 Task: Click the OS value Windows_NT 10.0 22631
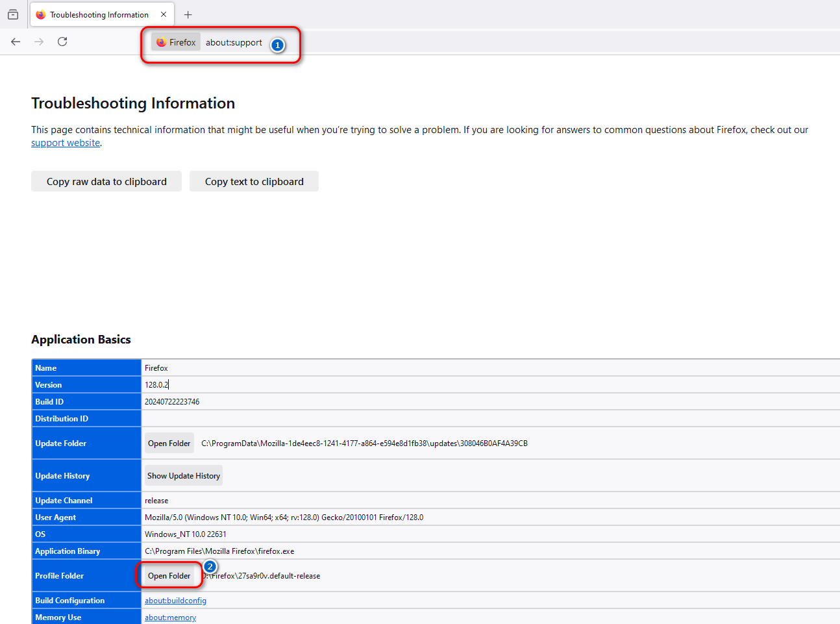[x=186, y=534]
